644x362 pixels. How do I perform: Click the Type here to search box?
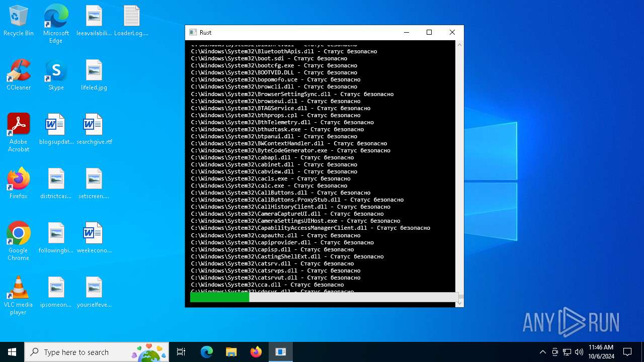coord(97,352)
